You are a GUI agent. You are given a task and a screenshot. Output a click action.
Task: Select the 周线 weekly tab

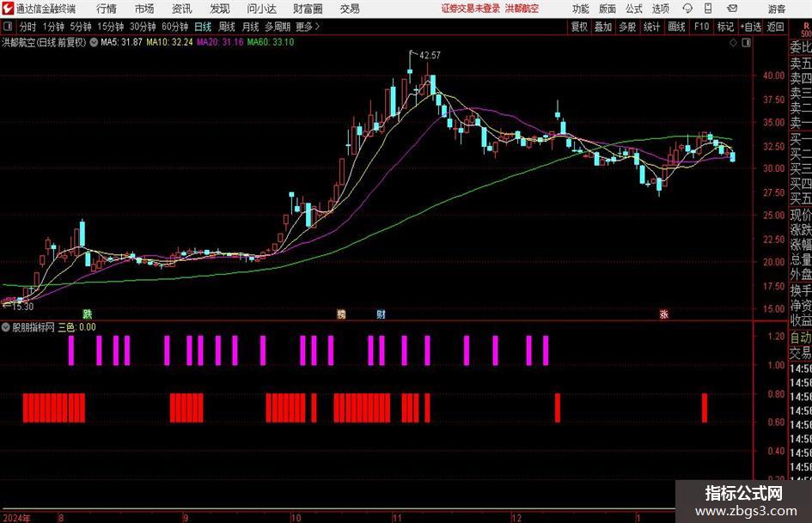227,27
